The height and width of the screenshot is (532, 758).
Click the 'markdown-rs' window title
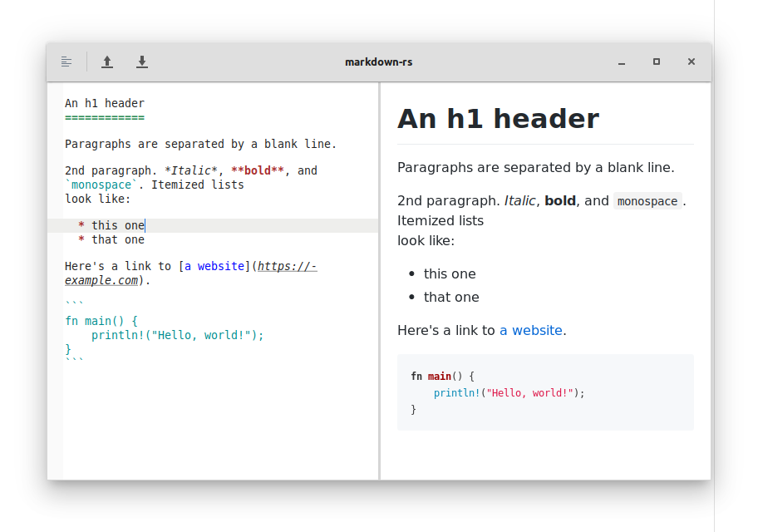click(x=378, y=62)
